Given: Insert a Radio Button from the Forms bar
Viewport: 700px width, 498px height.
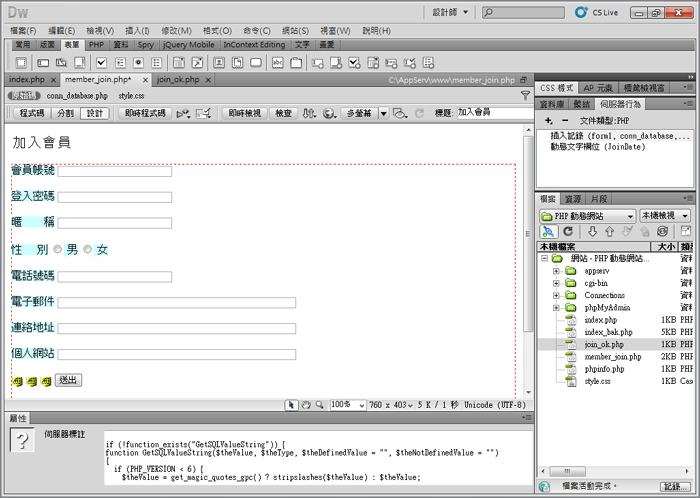Looking at the screenshot, I should [x=138, y=63].
